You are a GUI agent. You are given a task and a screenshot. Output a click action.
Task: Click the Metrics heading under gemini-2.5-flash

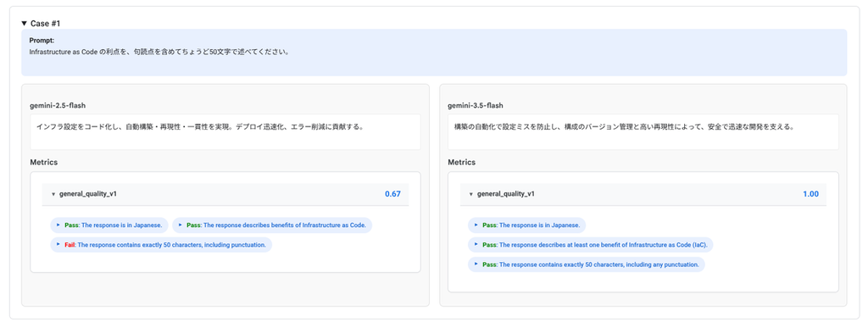point(44,162)
